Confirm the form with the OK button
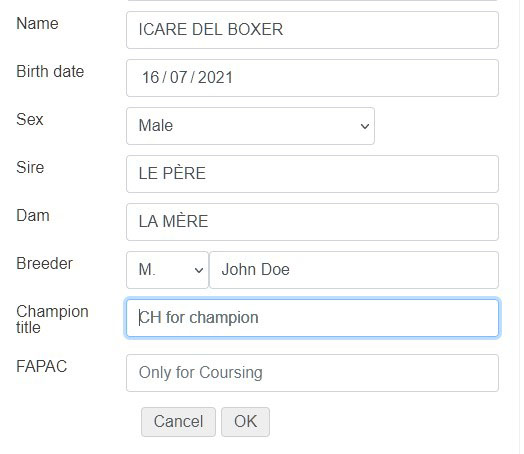Screen dimensions: 524x454 (x=245, y=422)
